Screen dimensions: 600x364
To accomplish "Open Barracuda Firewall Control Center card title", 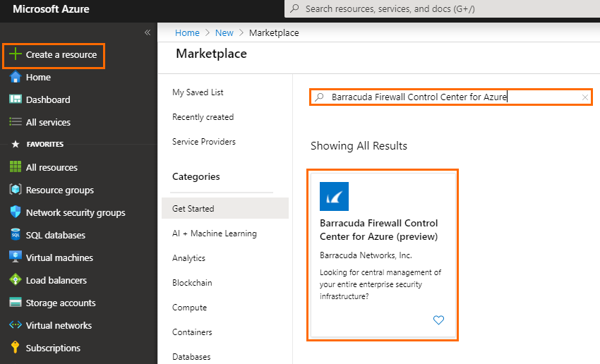I will point(379,230).
